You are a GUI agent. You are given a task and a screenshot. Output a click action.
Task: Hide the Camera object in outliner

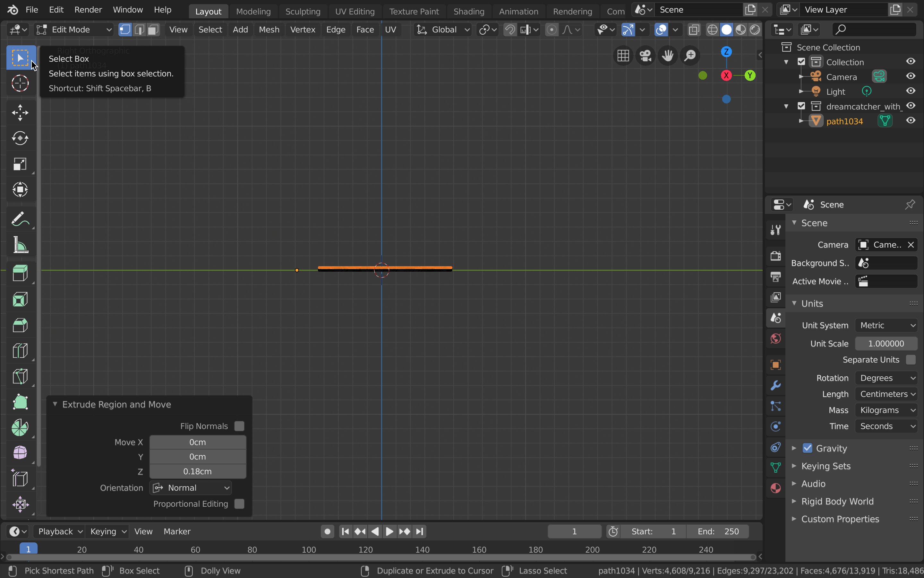pos(911,76)
